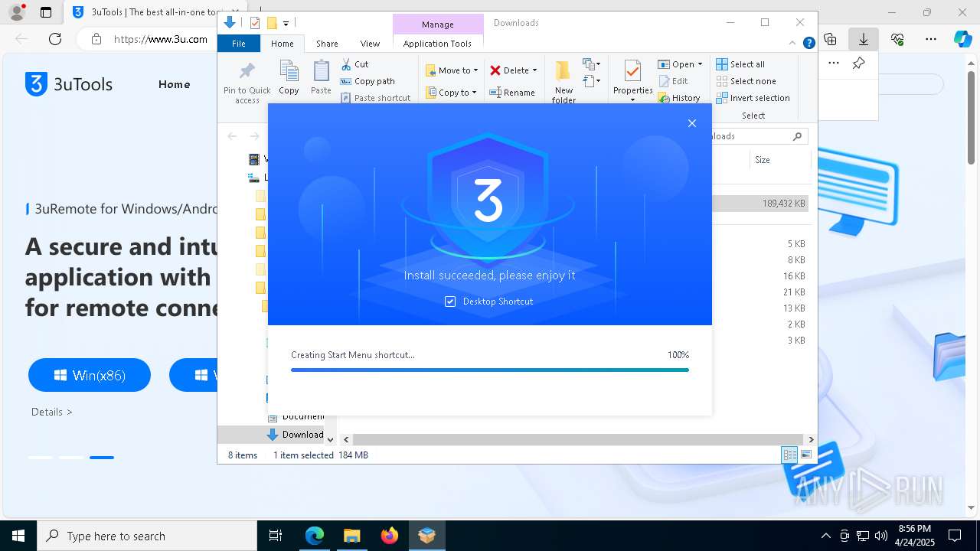The height and width of the screenshot is (551, 980).
Task: Open the Copy to dropdown
Action: 451,93
